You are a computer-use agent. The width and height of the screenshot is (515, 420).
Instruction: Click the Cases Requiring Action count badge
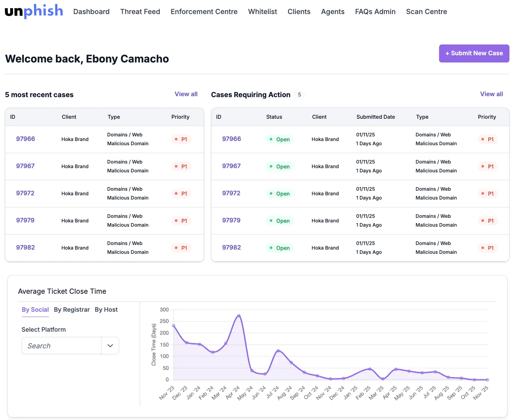pyautogui.click(x=299, y=95)
